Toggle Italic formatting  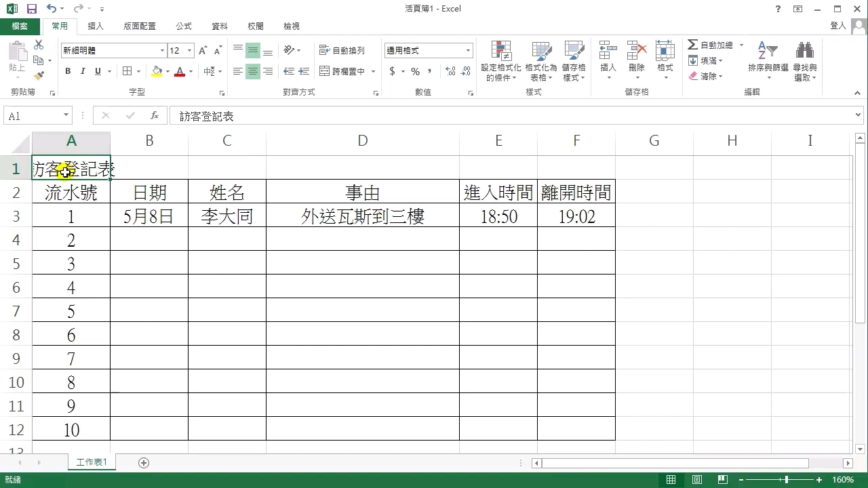pos(83,71)
